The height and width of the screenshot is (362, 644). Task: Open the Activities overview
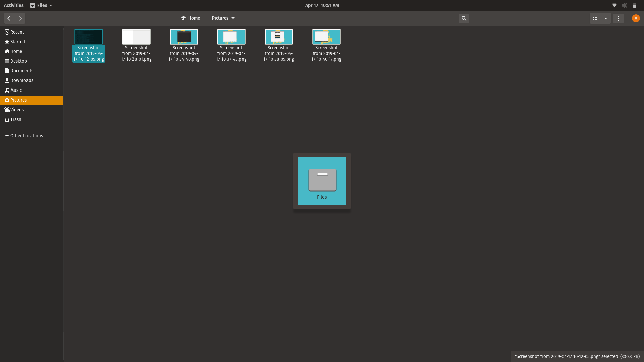13,5
